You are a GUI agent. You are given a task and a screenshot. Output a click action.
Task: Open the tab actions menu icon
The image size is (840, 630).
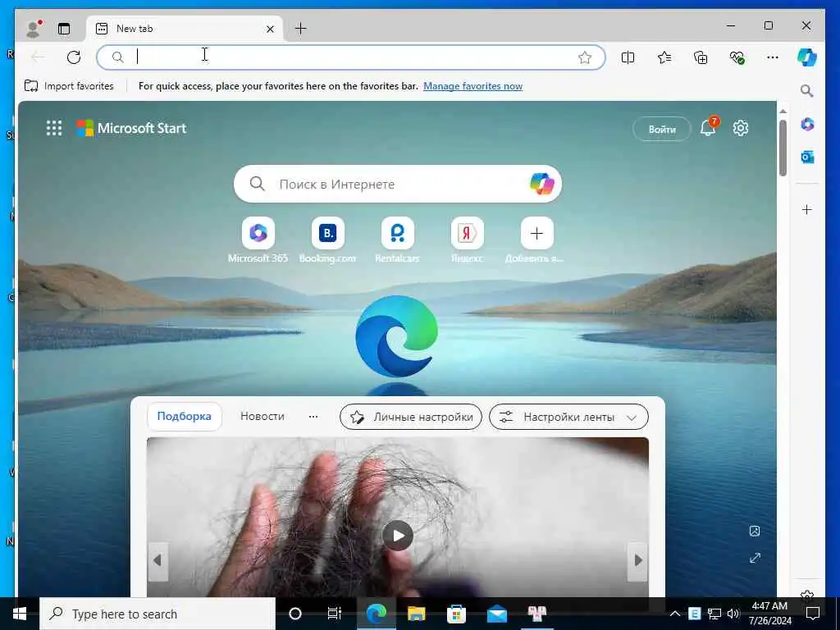pyautogui.click(x=64, y=29)
